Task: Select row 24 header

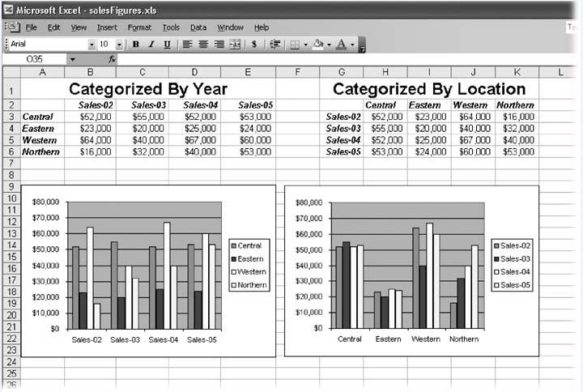Action: 11,362
